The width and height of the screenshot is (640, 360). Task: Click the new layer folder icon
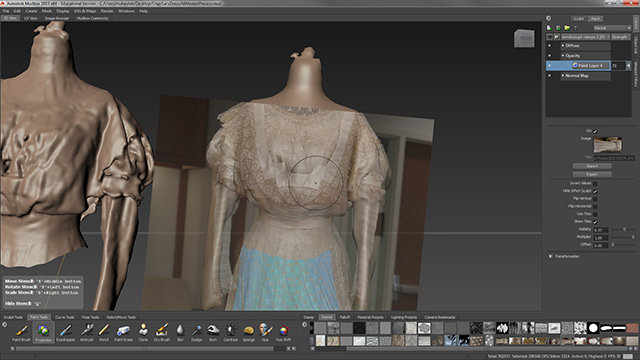(567, 28)
